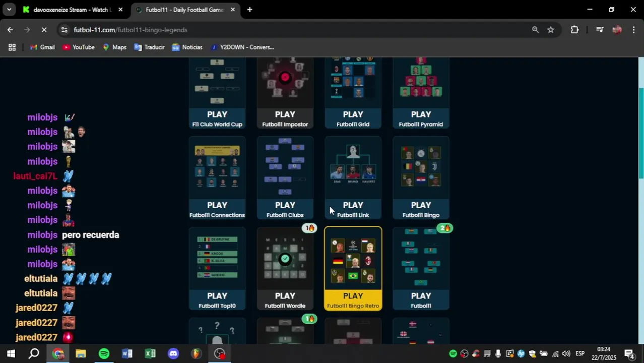Screen dimensions: 644x363
Task: Bookmark this page with the star
Action: (551, 30)
